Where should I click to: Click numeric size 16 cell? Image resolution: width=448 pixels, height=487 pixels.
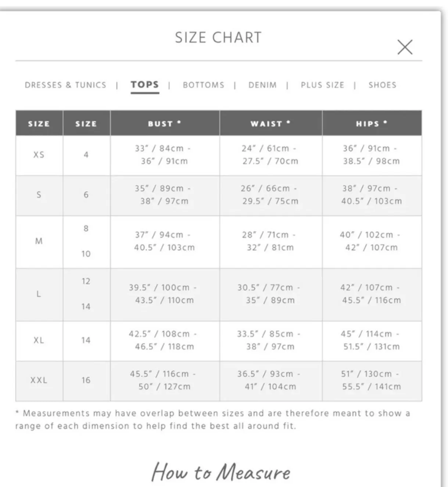click(86, 380)
